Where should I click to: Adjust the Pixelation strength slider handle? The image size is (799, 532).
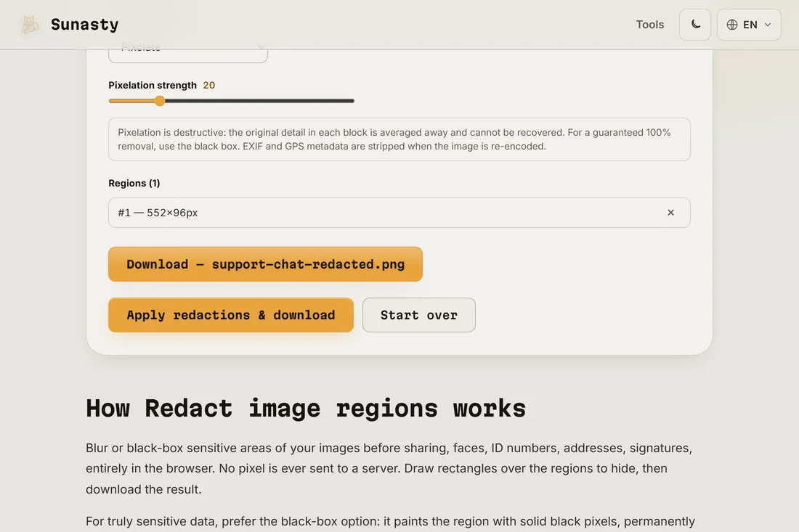160,101
